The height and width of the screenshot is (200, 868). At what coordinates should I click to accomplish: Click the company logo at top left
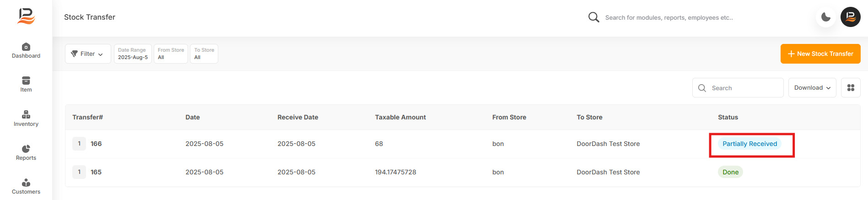click(x=26, y=16)
